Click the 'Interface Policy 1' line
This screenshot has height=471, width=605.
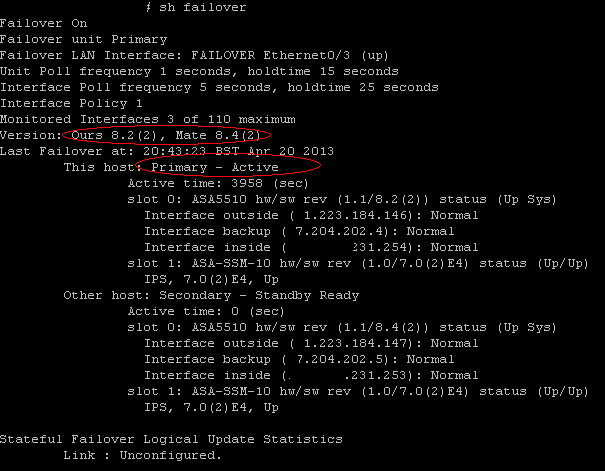[71, 103]
